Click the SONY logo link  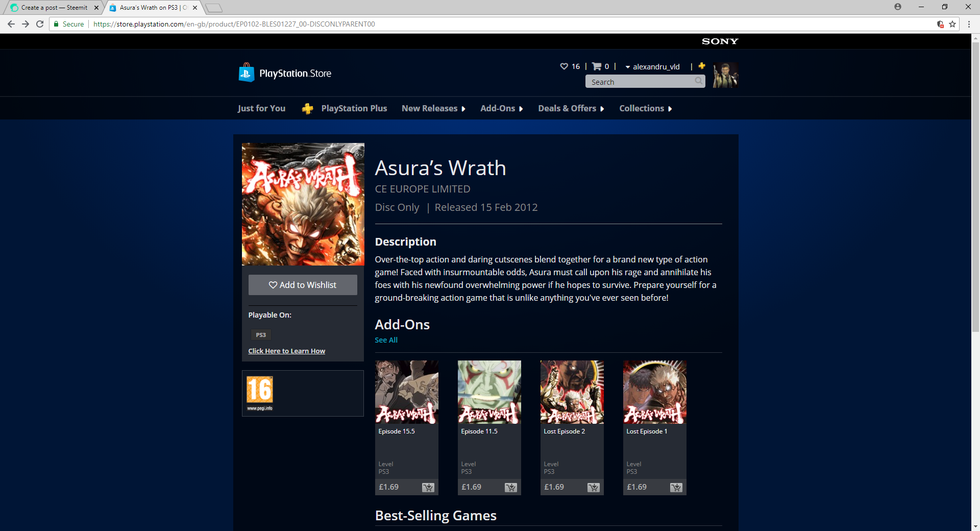(x=720, y=41)
